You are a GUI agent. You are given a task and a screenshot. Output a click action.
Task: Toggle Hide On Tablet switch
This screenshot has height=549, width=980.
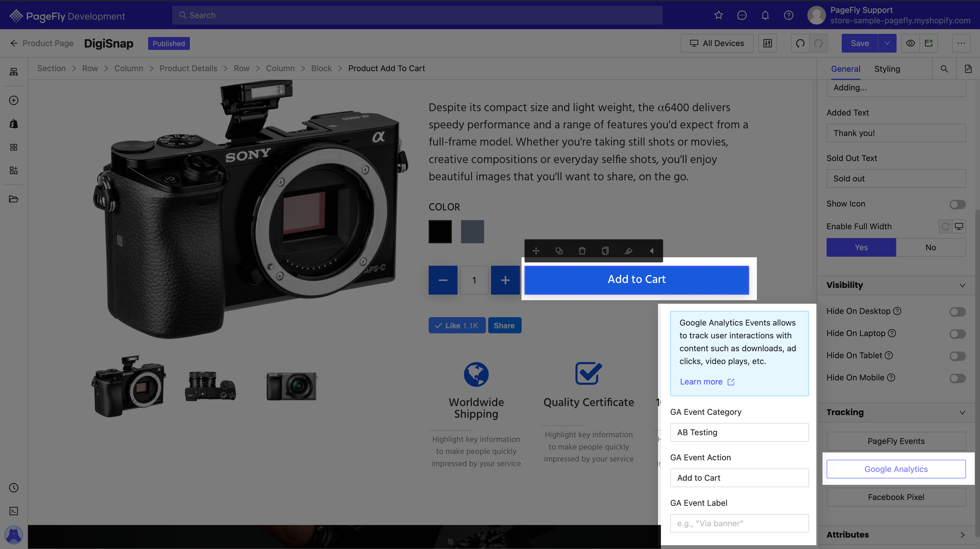958,356
